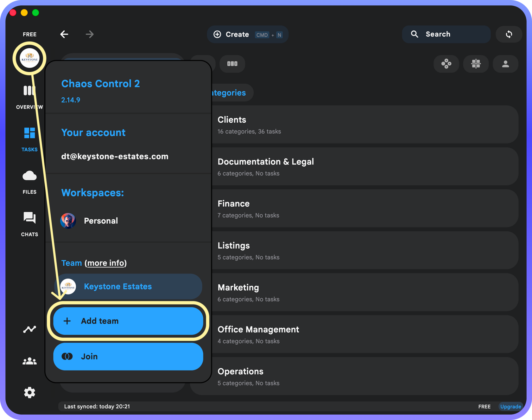Open the Overview section
The image size is (532, 420).
tap(29, 97)
